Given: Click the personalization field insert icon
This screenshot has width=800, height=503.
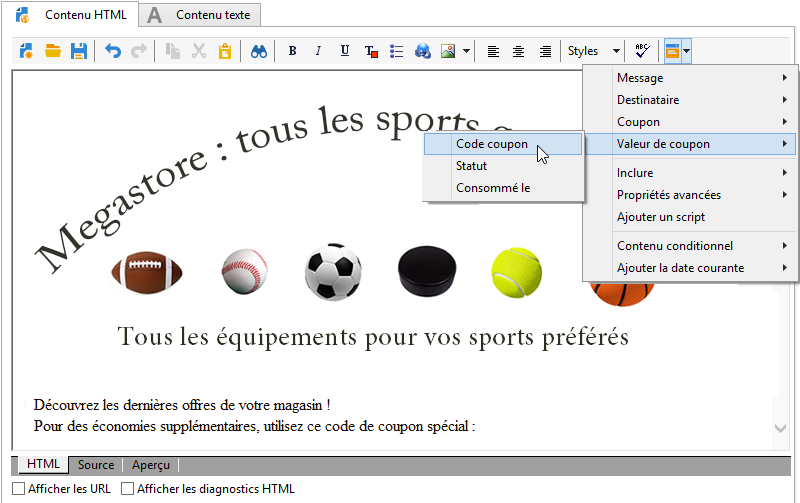Looking at the screenshot, I should [x=672, y=51].
